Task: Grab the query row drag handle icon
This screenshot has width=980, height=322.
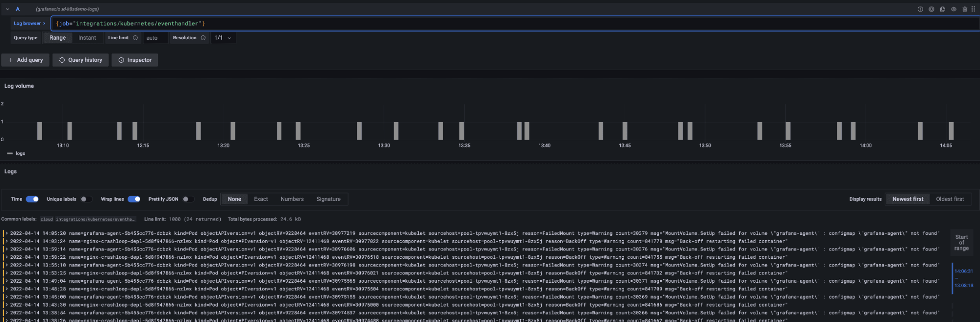Action: click(x=973, y=9)
